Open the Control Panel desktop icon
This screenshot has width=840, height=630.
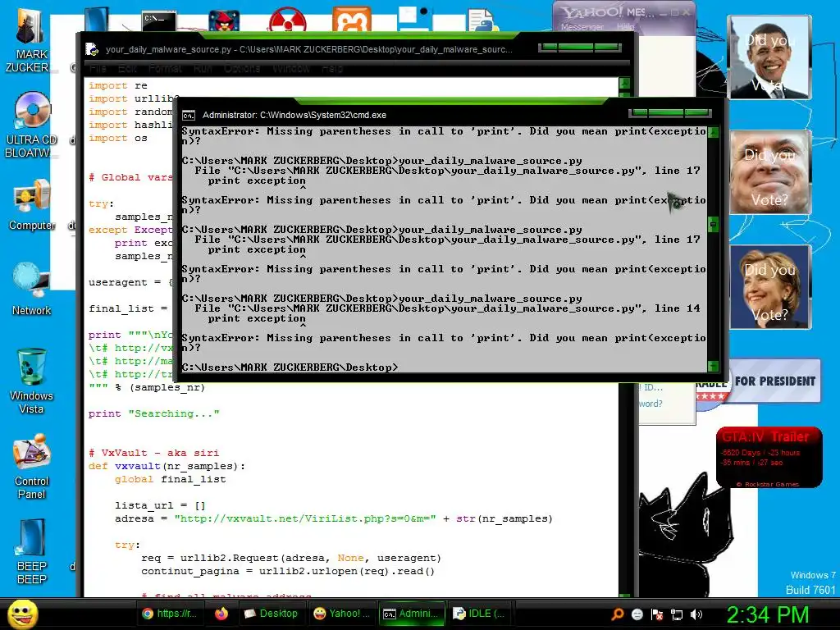click(31, 466)
